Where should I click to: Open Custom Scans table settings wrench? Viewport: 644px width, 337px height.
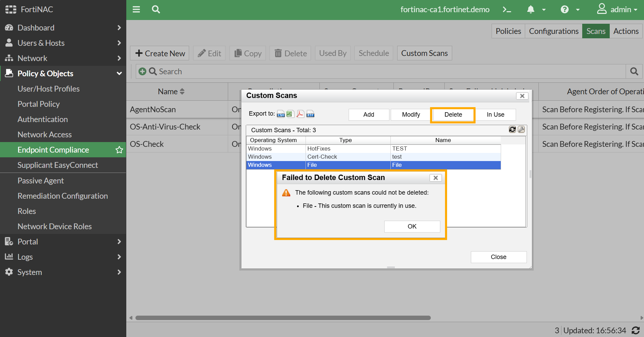(x=521, y=130)
